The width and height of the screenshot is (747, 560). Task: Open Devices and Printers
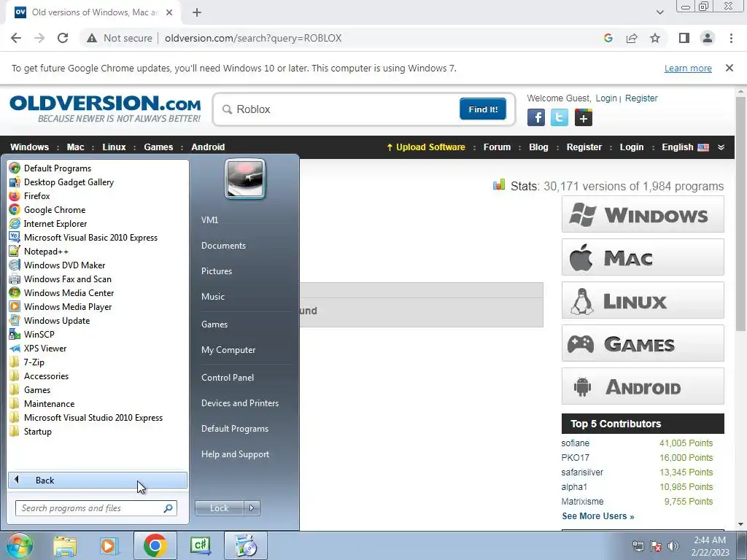239,402
